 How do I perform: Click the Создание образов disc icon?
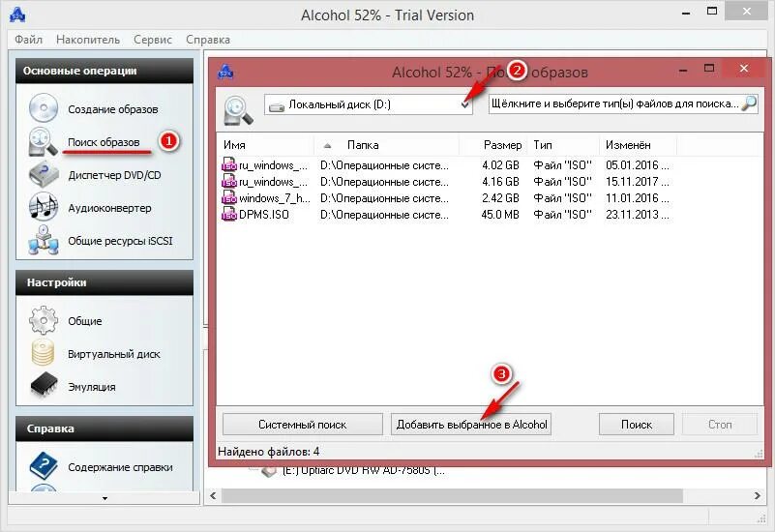coord(43,107)
